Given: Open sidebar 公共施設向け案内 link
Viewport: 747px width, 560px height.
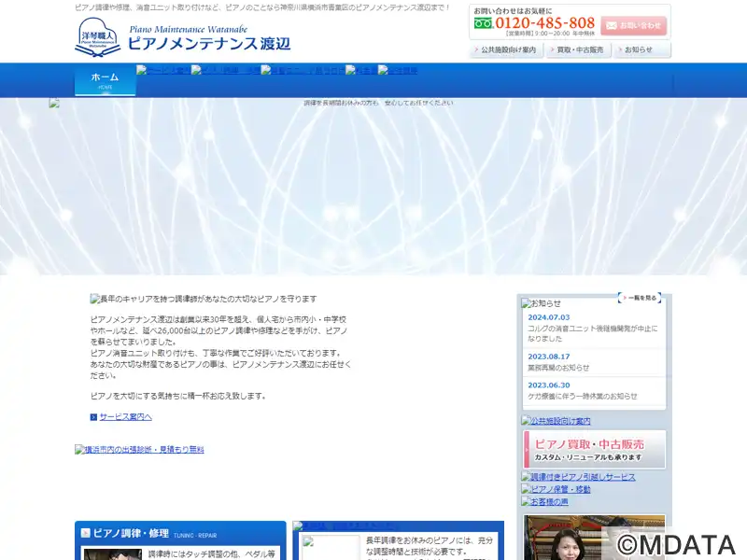Looking at the screenshot, I should pos(556,421).
